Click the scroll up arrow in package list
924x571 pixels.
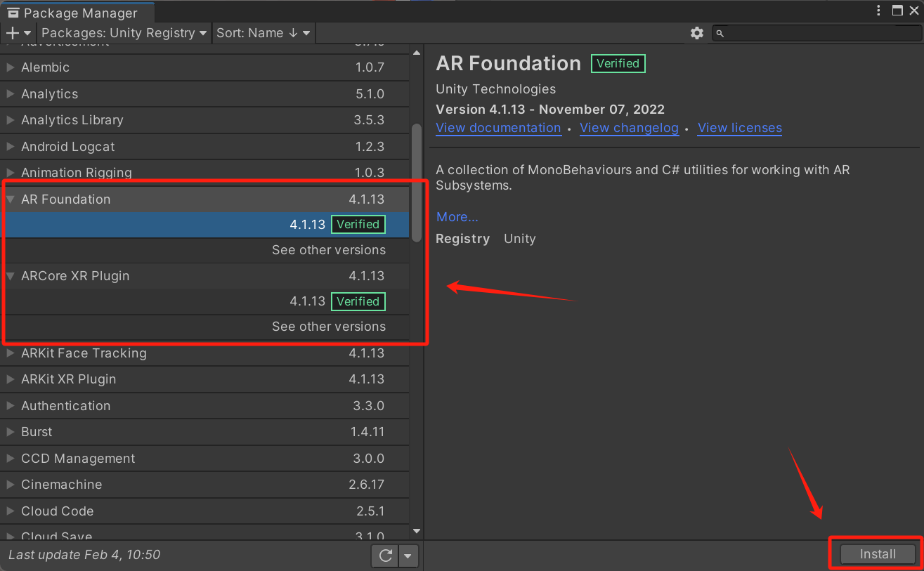[417, 53]
